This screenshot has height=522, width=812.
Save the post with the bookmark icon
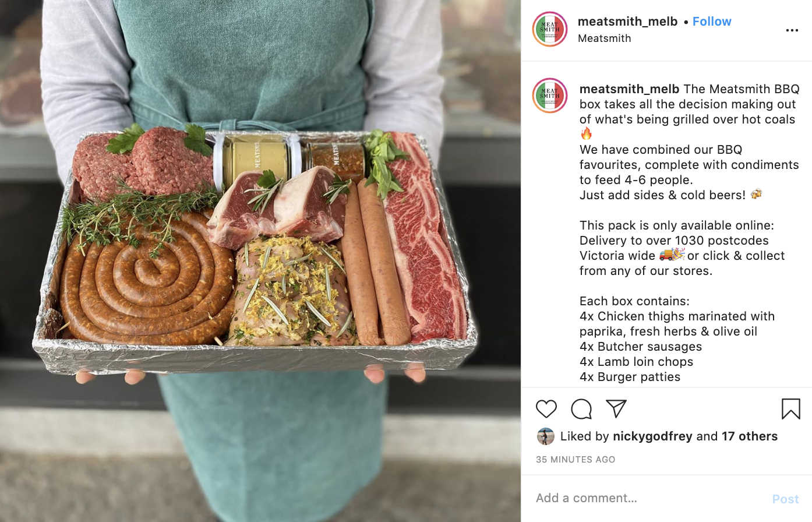(790, 409)
